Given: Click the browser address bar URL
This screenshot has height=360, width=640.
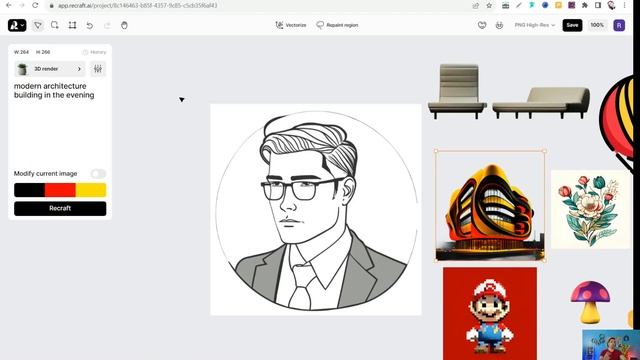Looking at the screenshot, I should 138,6.
